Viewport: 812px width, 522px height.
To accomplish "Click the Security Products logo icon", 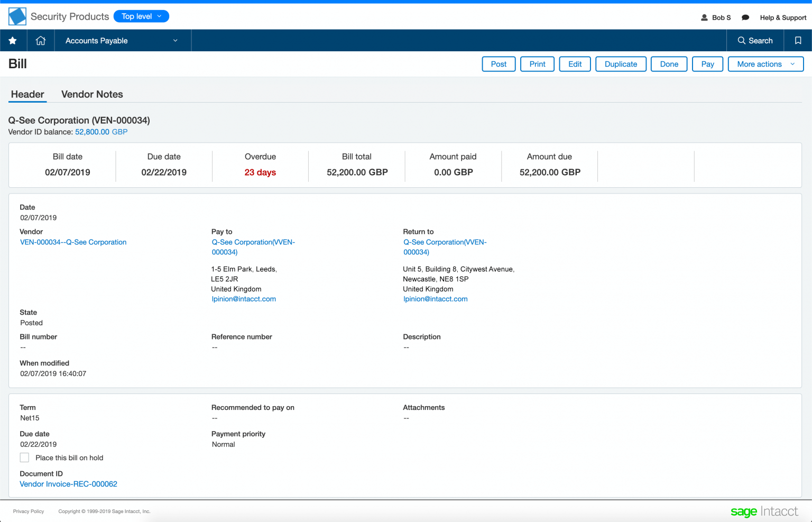I will 17,16.
